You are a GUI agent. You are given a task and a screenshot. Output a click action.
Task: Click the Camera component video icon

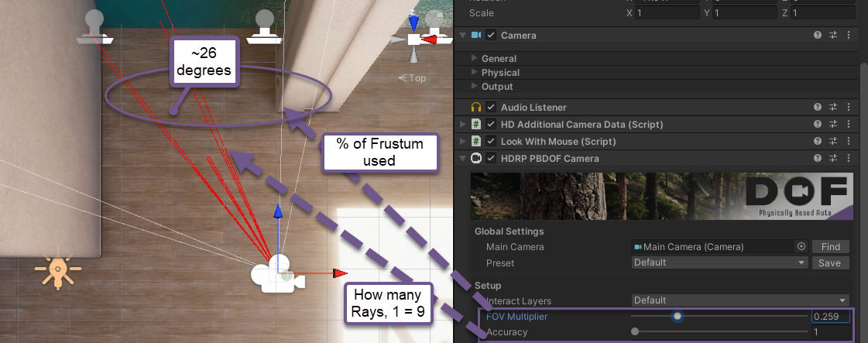click(x=476, y=35)
